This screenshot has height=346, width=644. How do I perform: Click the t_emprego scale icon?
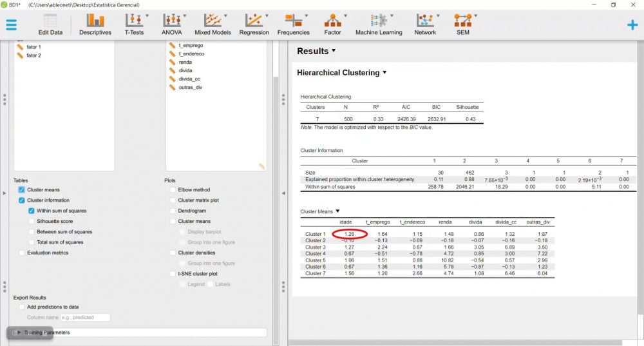click(x=172, y=45)
